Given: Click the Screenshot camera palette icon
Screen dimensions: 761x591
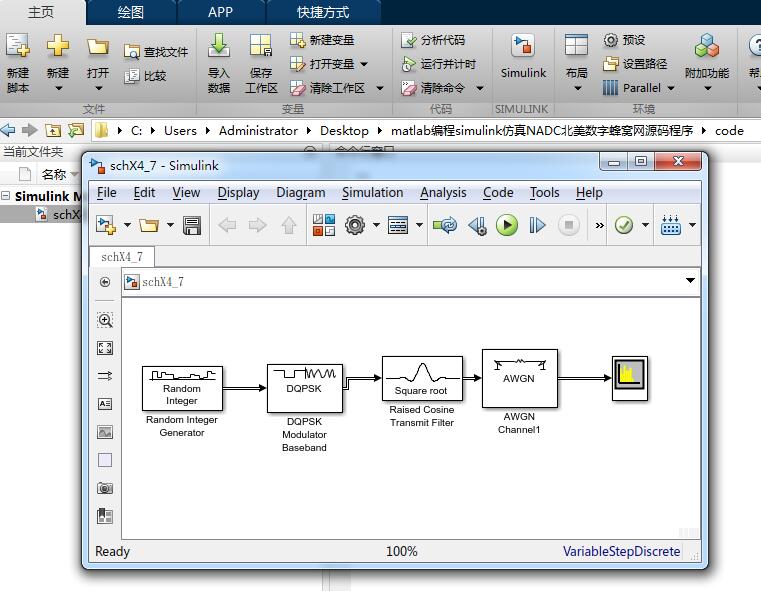Looking at the screenshot, I should click(x=105, y=488).
